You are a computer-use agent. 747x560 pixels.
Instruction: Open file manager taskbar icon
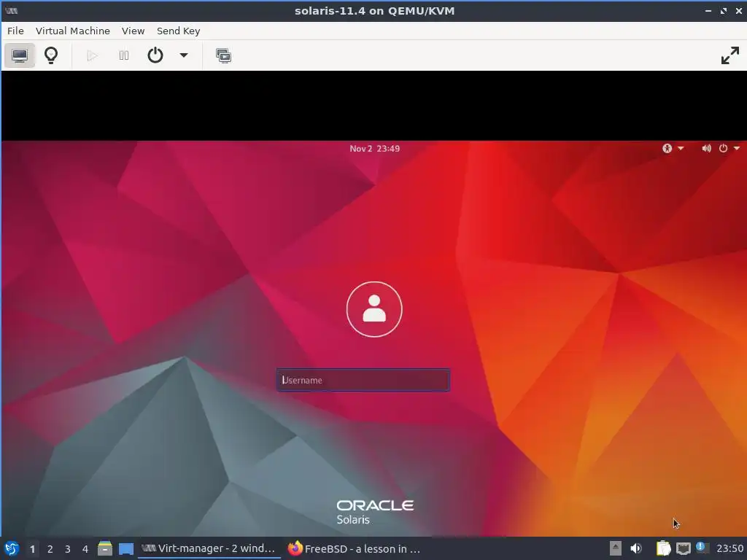(x=105, y=548)
